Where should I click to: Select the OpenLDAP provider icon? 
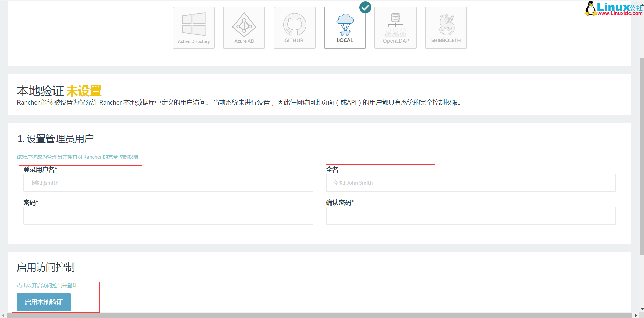[x=395, y=27]
